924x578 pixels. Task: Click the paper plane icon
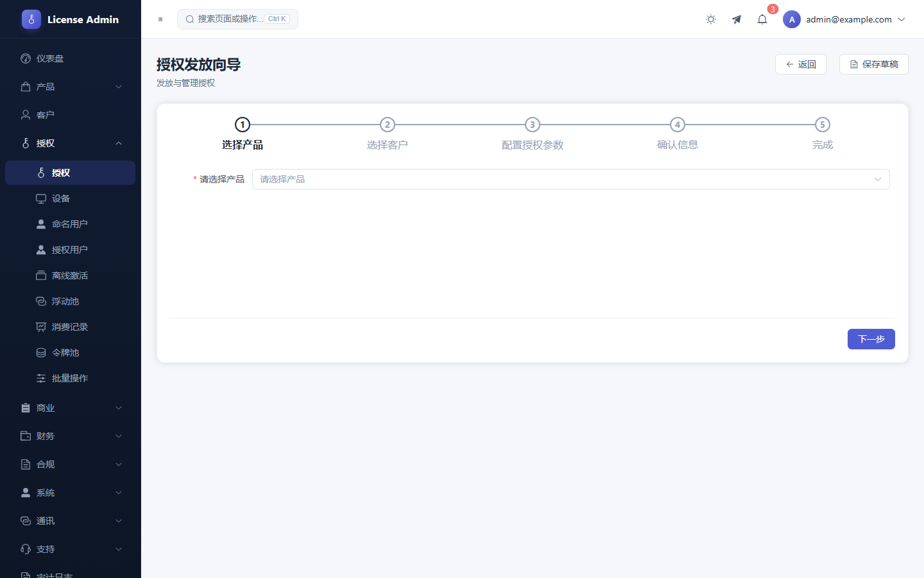[x=737, y=19]
